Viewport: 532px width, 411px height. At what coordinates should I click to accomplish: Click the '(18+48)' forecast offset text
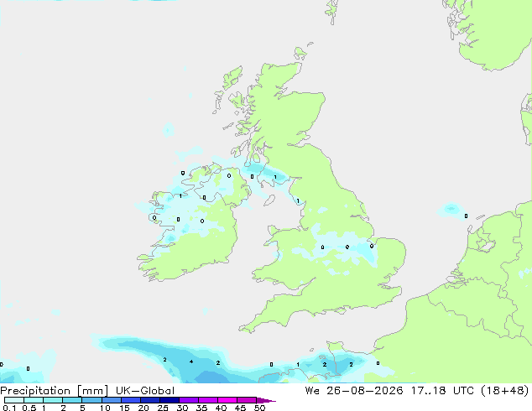tap(505, 390)
